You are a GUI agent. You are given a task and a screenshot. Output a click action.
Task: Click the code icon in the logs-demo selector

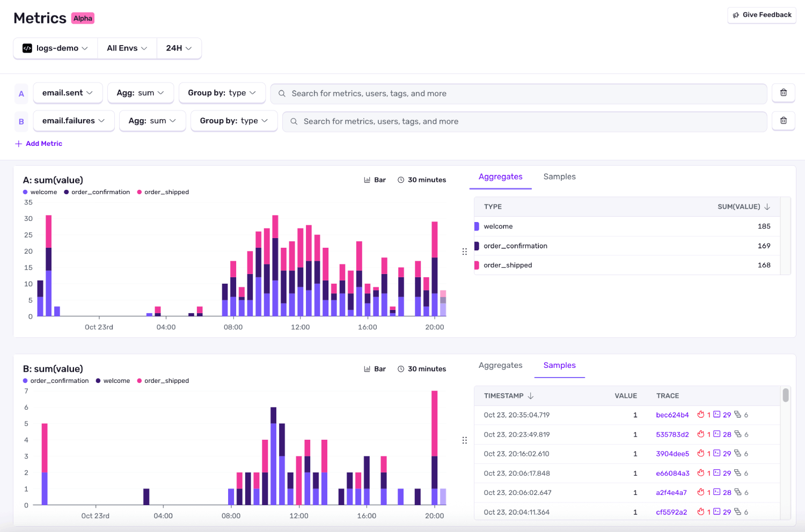pyautogui.click(x=27, y=48)
